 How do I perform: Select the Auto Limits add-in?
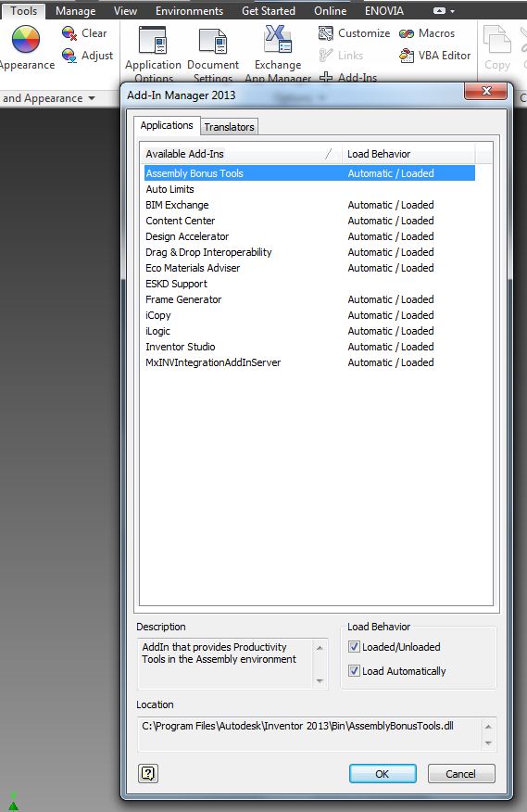(x=309, y=189)
